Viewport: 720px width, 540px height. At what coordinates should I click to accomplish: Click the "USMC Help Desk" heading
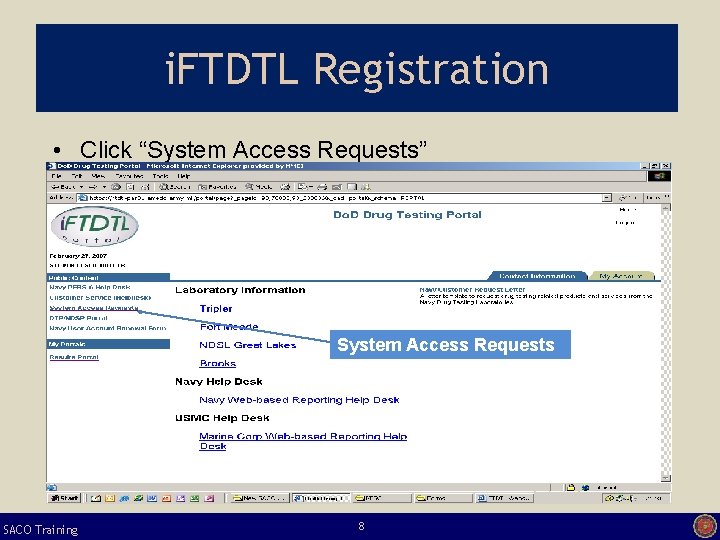222,418
